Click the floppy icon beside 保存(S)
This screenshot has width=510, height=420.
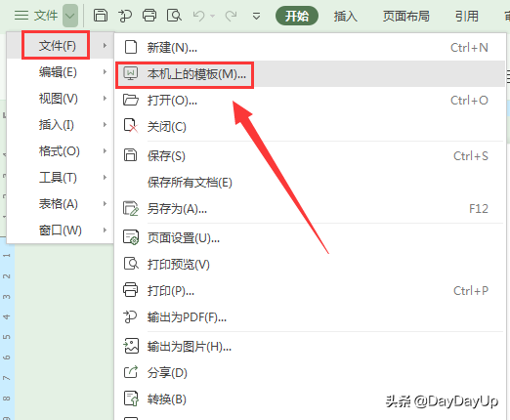coord(131,155)
